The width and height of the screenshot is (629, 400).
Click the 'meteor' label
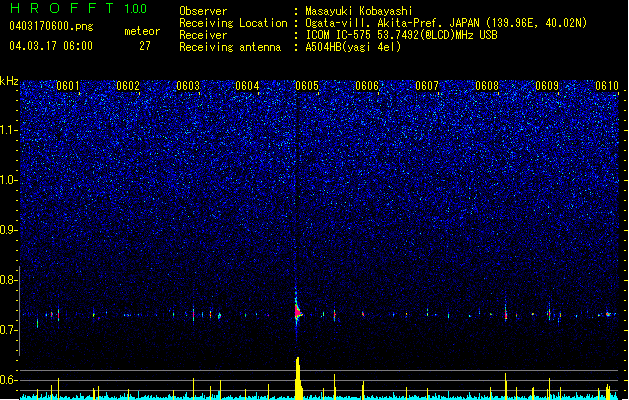142,31
